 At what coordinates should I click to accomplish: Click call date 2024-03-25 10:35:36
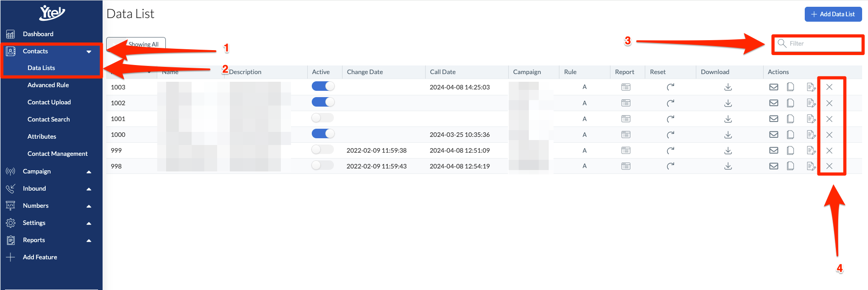click(460, 135)
